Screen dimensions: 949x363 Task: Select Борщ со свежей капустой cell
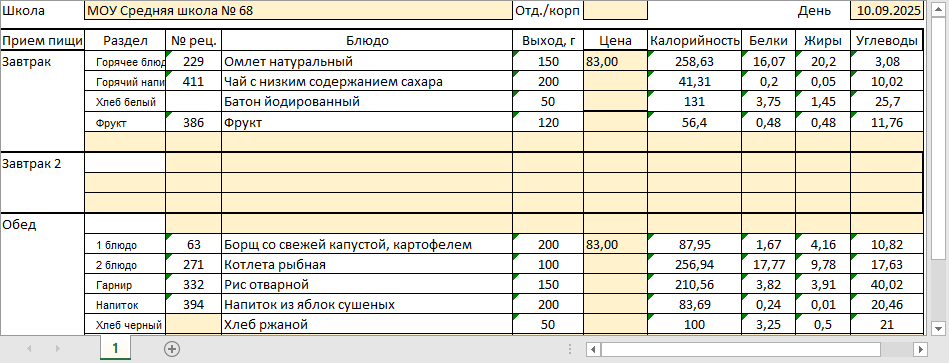(367, 244)
